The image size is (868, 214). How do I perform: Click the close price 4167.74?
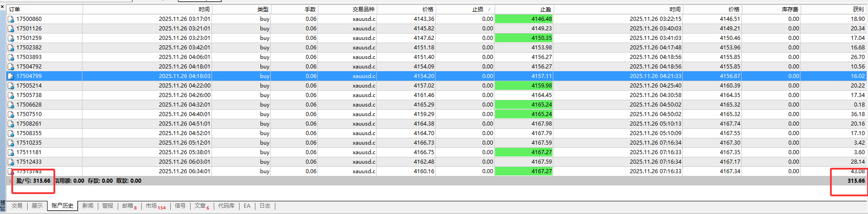coord(730,124)
